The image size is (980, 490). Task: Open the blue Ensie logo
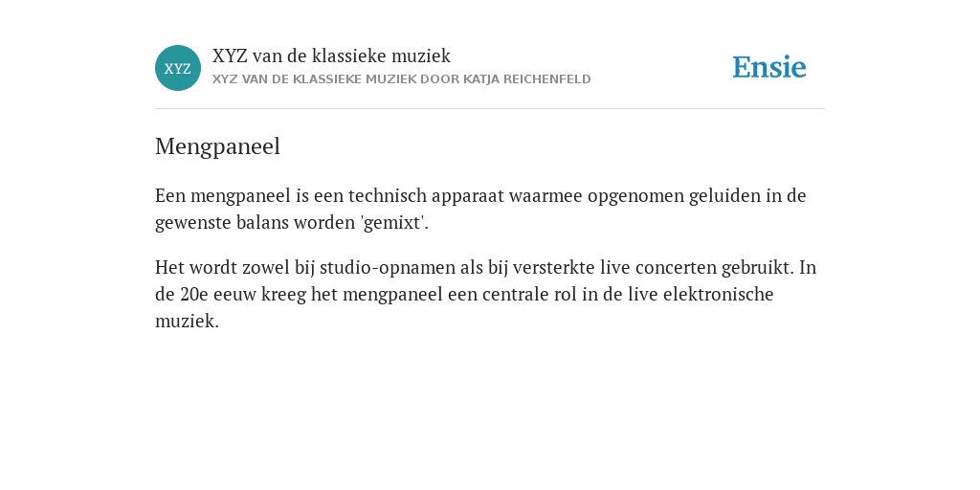coord(769,67)
